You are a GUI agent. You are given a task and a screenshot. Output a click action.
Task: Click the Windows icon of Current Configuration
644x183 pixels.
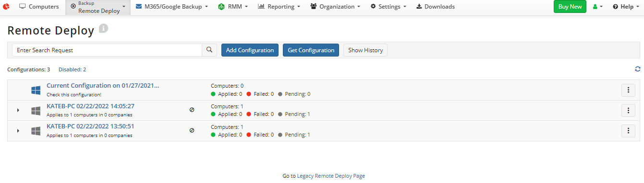36,90
